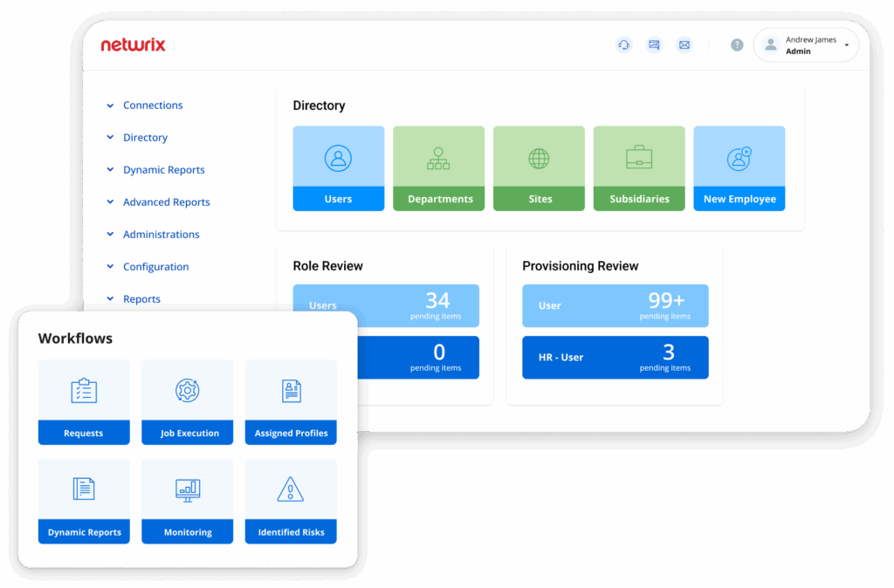Click the Role Review heading
The height and width of the screenshot is (588, 894).
point(328,266)
